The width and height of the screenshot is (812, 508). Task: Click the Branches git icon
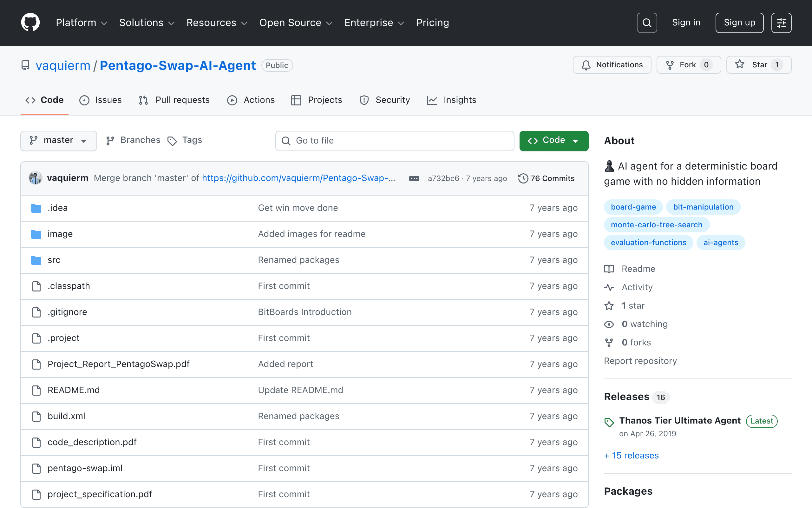(110, 141)
